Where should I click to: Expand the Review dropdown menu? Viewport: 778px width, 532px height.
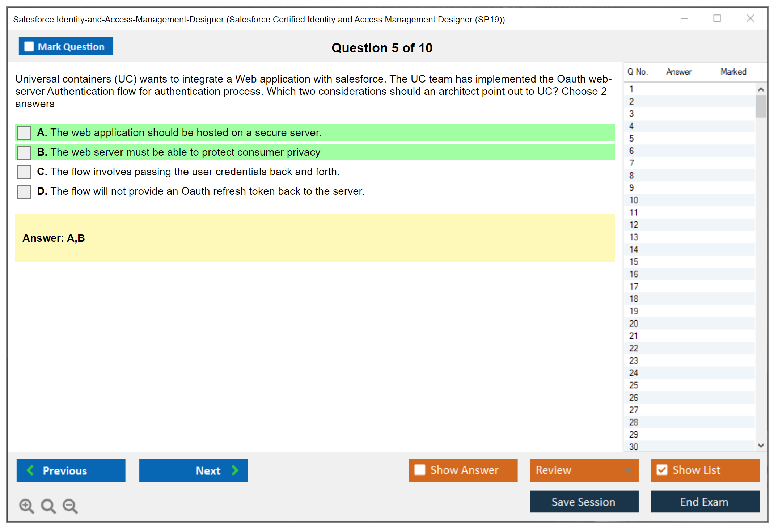tap(628, 470)
